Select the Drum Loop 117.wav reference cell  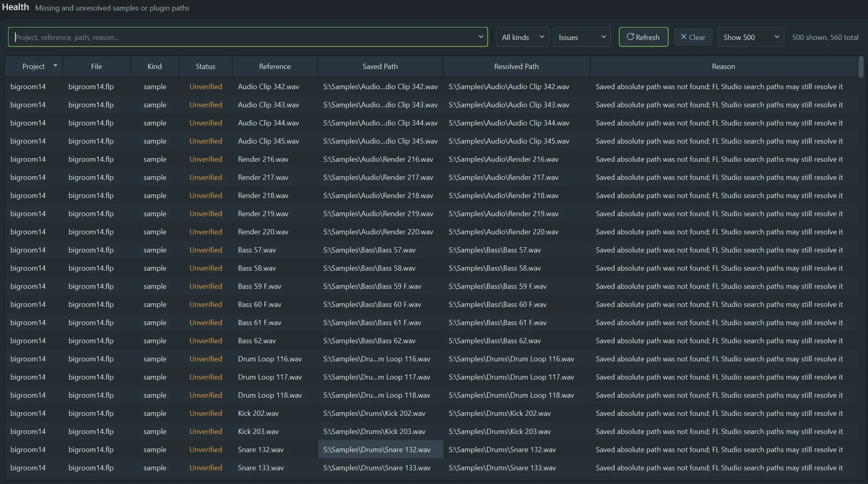pos(275,377)
